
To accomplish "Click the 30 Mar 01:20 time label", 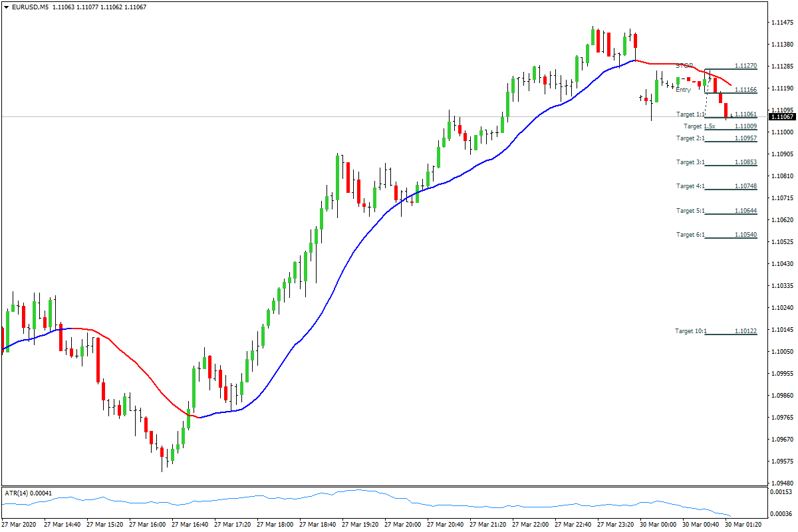I will pos(743,525).
